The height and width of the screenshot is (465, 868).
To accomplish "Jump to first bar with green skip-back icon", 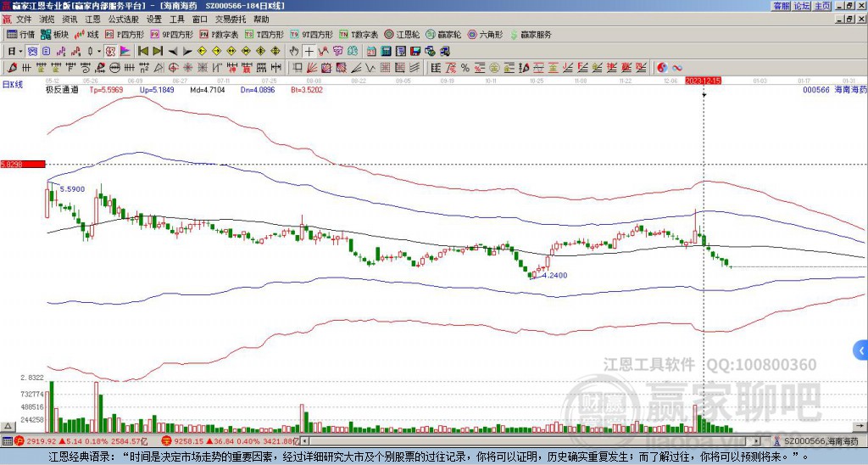I will coord(142,51).
